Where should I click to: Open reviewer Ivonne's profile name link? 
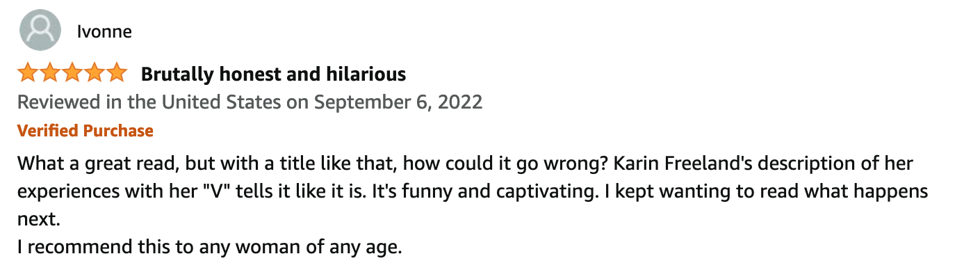[x=104, y=32]
